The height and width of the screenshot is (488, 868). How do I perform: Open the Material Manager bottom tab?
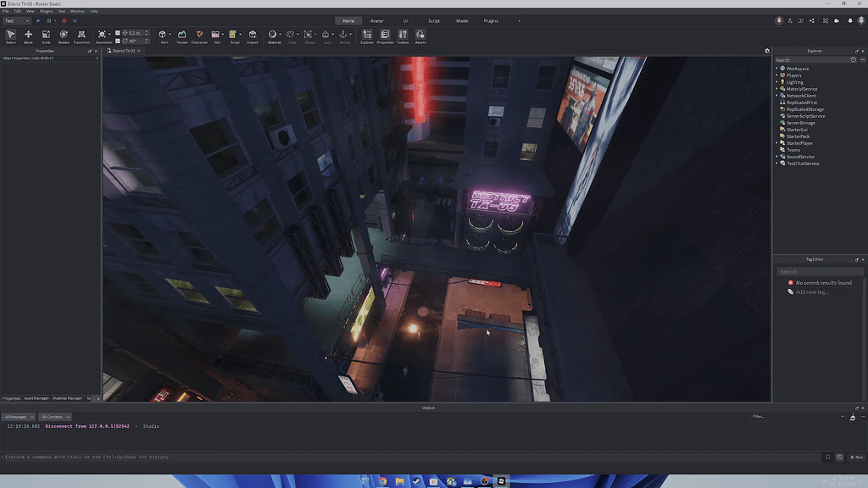point(68,398)
